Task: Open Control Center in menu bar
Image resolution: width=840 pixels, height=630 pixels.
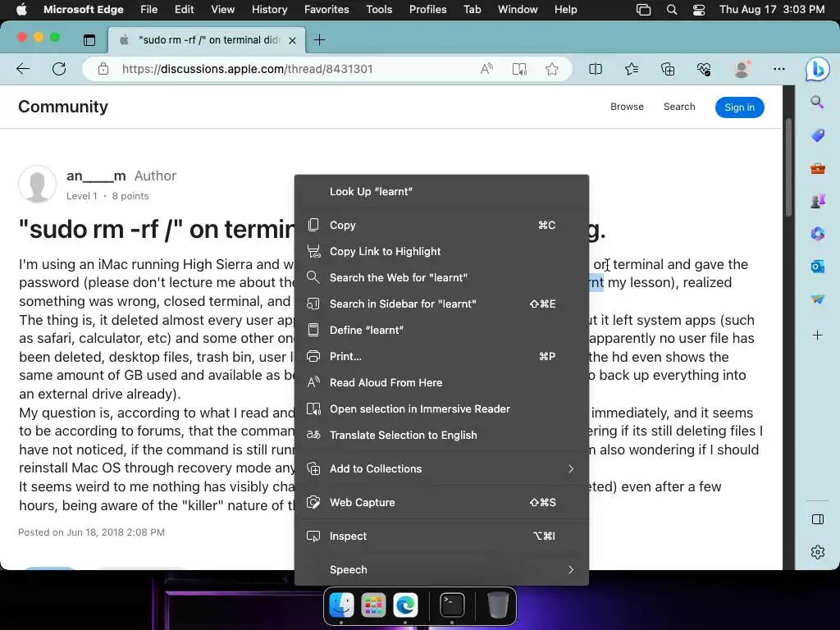Action: [x=699, y=10]
